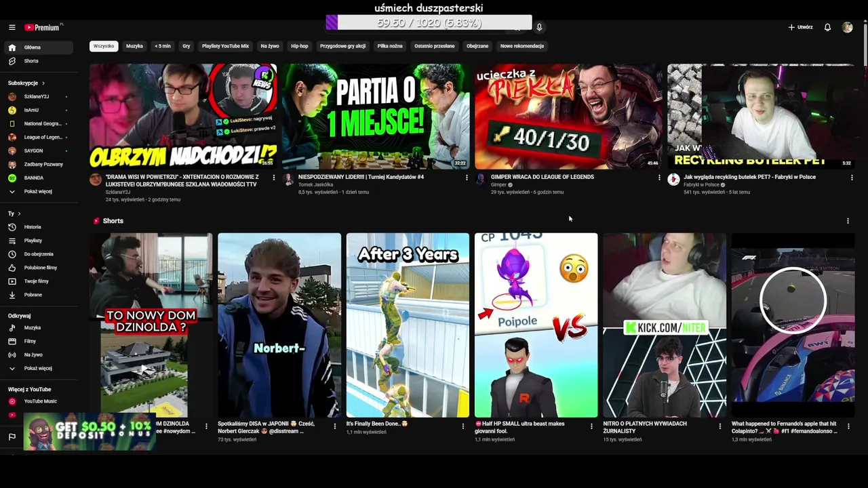Open Fabryki w Polsce channel link
This screenshot has height=488, width=868.
[701, 184]
